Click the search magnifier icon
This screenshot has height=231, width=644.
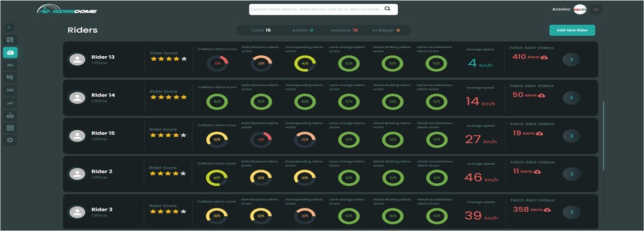388,9
